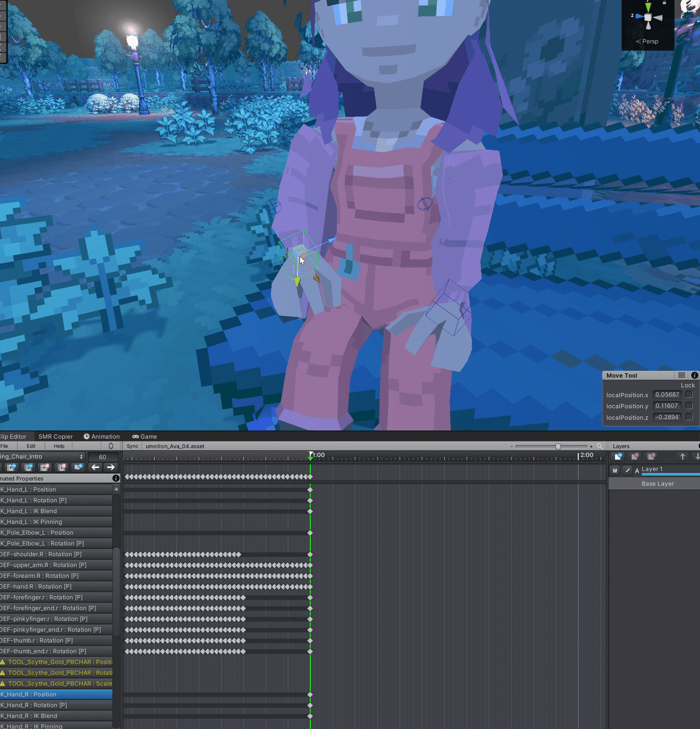Move the layer up with the up arrow

click(682, 457)
